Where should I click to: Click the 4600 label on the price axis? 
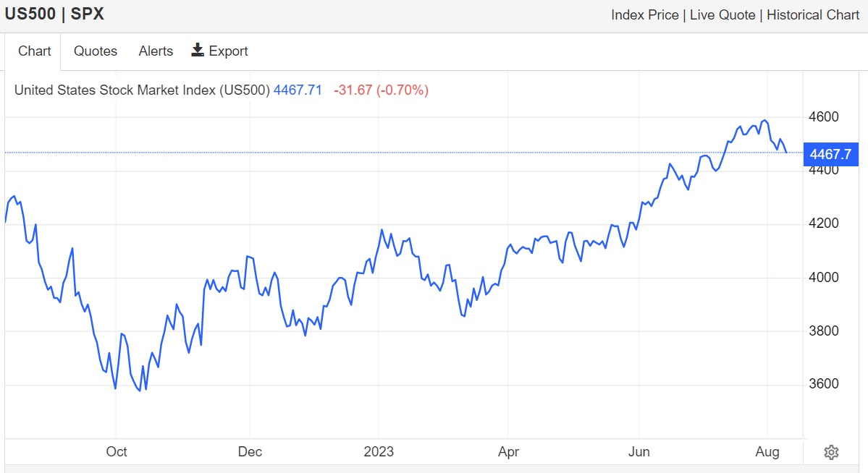[x=825, y=117]
